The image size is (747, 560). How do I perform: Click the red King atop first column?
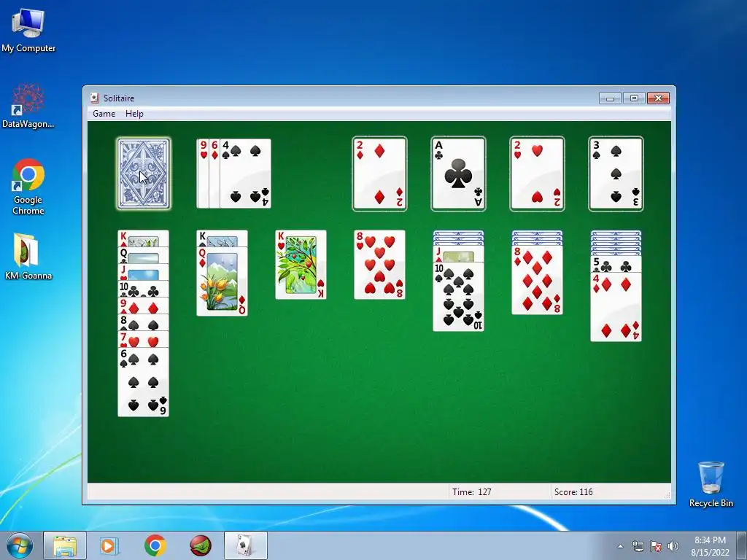(x=144, y=239)
